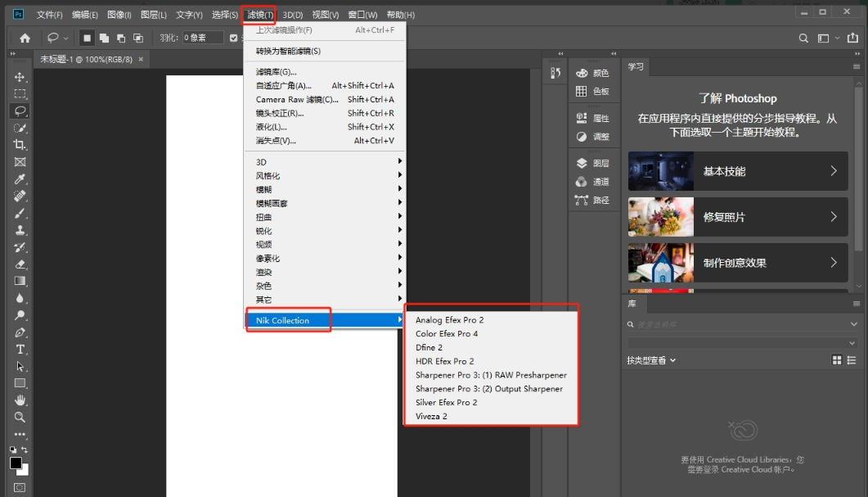868x497 pixels.
Task: Open the search magnifier in options bar
Action: (803, 38)
